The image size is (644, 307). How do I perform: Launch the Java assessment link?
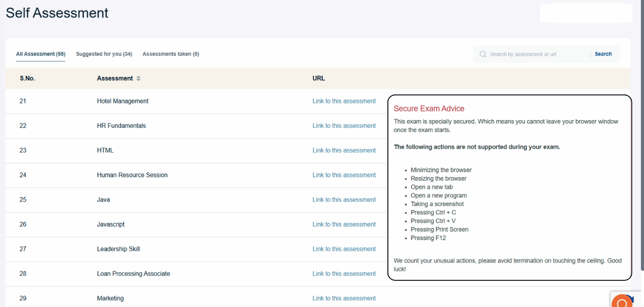coord(344,199)
